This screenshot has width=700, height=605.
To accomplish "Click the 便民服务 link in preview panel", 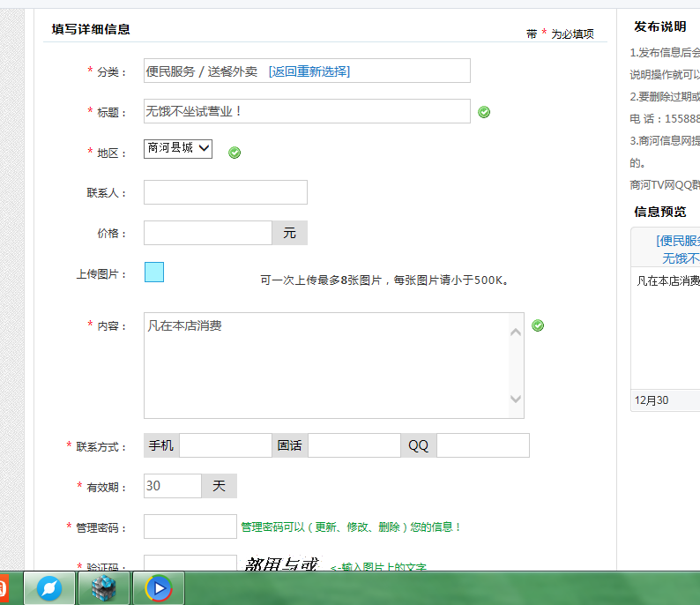I will [x=677, y=241].
